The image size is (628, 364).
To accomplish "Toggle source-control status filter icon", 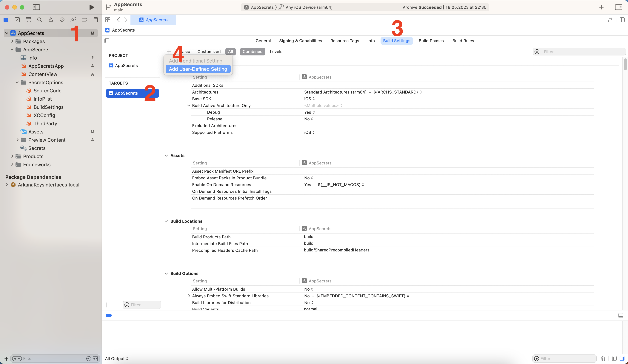I will (95, 358).
